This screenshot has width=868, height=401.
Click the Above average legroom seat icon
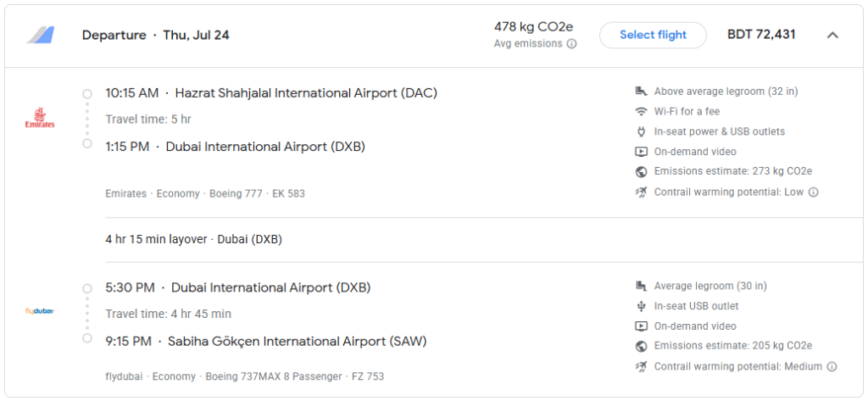tap(641, 92)
